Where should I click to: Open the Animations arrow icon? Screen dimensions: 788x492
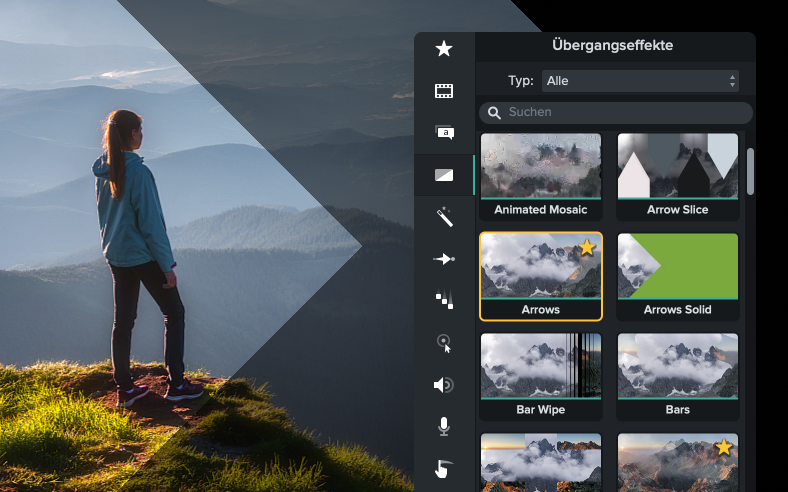(x=444, y=259)
